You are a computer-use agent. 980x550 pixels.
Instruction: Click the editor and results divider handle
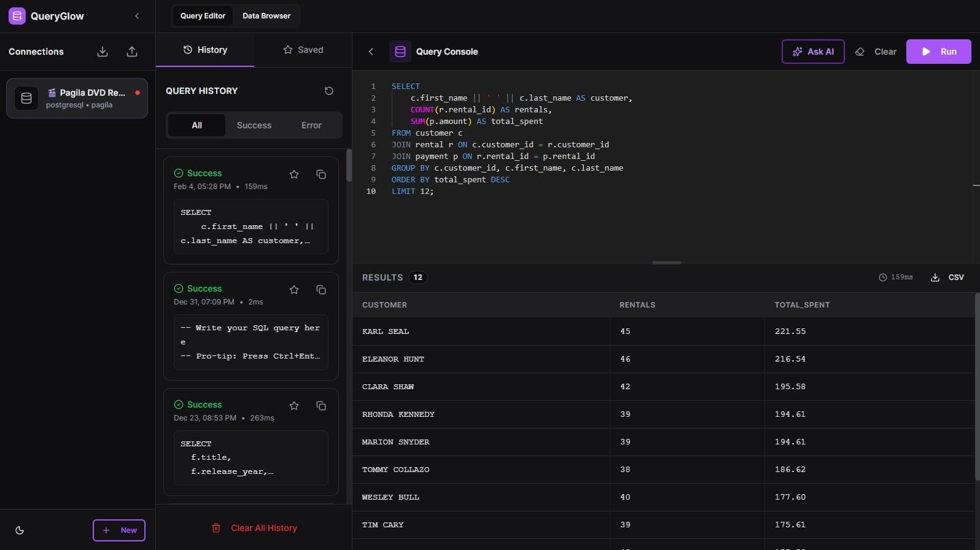667,263
